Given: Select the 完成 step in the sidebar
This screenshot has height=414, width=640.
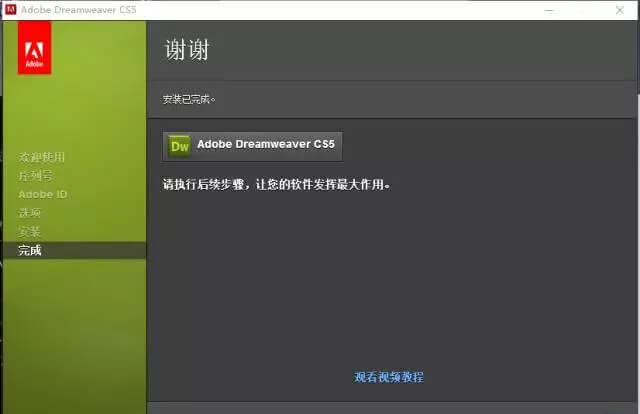Looking at the screenshot, I should [74, 250].
